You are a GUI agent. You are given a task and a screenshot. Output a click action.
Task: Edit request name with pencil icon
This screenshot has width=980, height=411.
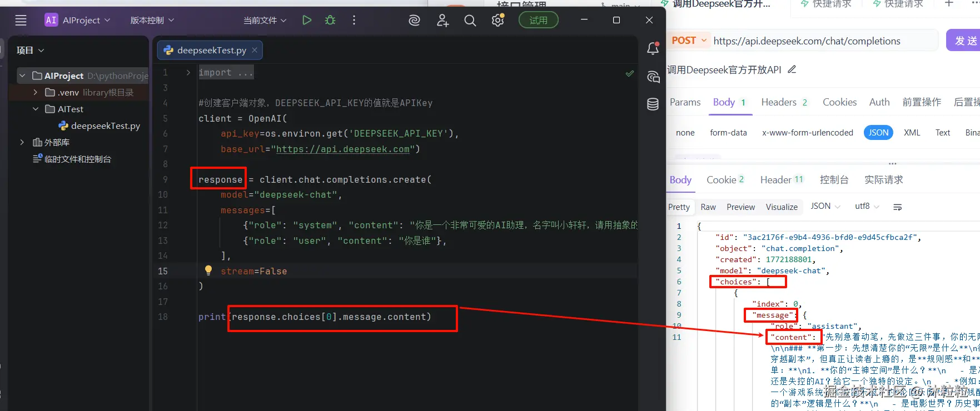coord(792,69)
